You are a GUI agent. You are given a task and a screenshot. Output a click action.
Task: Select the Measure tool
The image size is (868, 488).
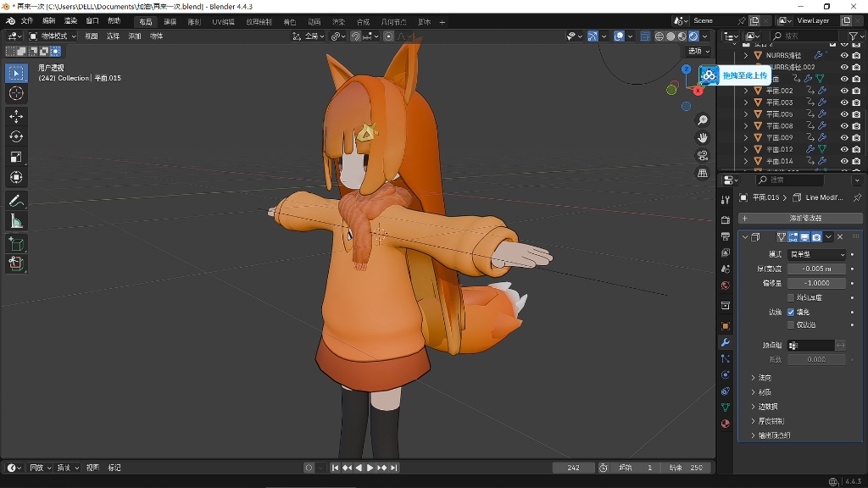coord(16,221)
